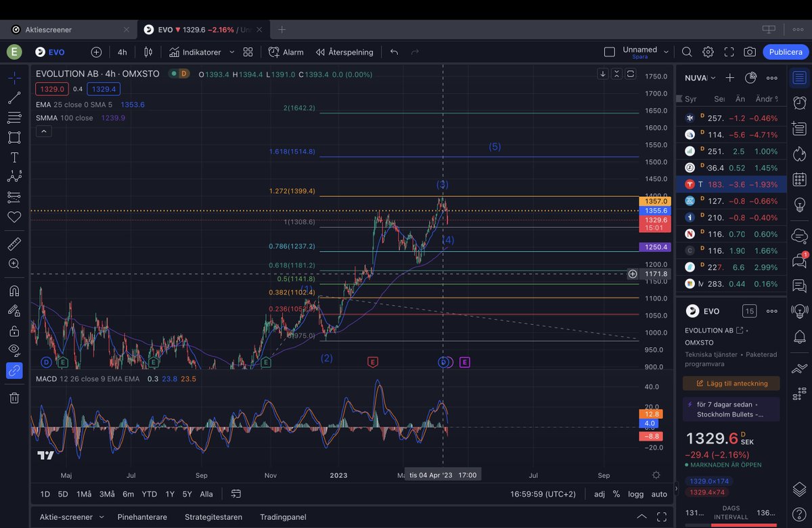Screen dimensions: 812x528
Task: Select the trend line drawing tool
Action: click(x=14, y=98)
